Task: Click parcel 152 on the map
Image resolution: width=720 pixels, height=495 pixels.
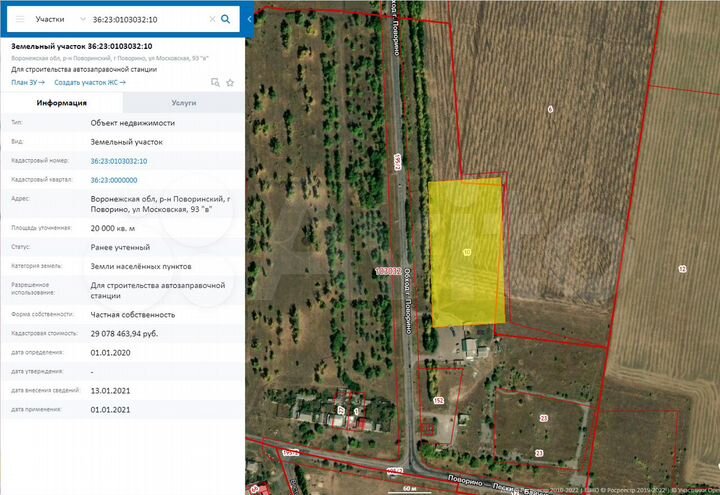Action: tap(438, 400)
